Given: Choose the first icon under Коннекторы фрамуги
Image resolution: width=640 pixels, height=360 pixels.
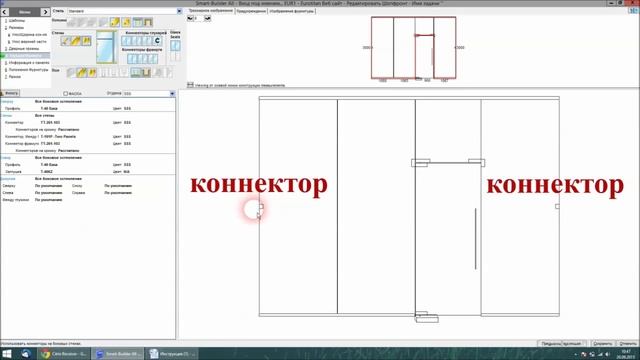Looking at the screenshot, I should point(131,59).
